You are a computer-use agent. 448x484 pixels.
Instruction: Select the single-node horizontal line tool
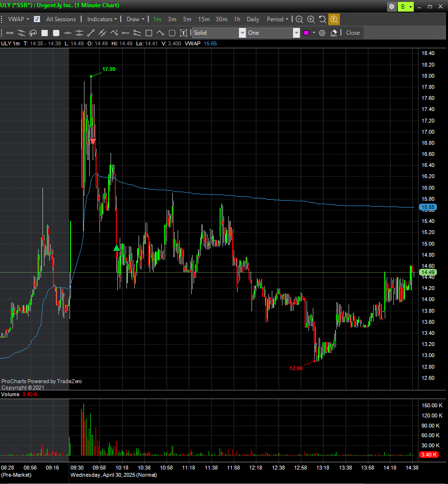coord(68,33)
